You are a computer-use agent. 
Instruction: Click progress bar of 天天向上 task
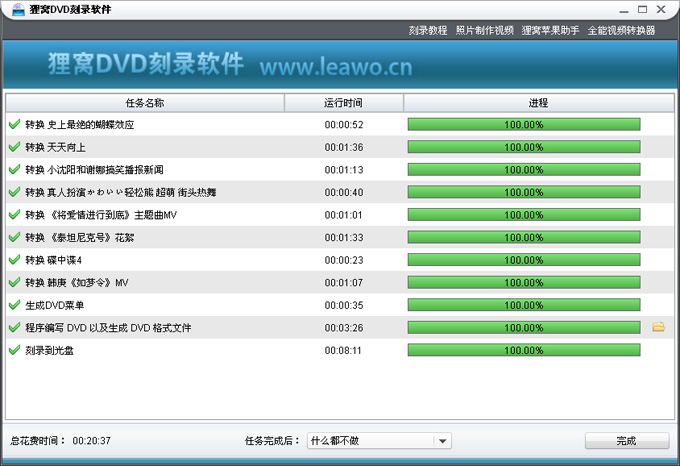[x=524, y=147]
